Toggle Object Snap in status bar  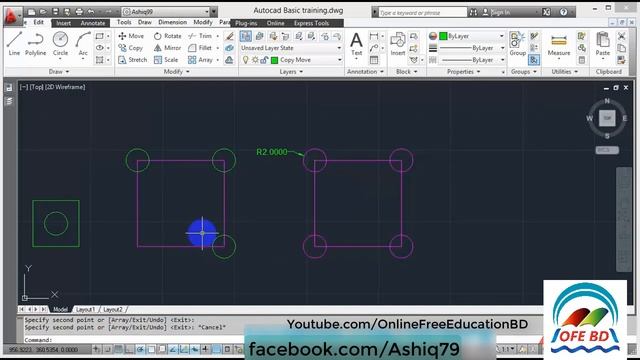point(151,349)
